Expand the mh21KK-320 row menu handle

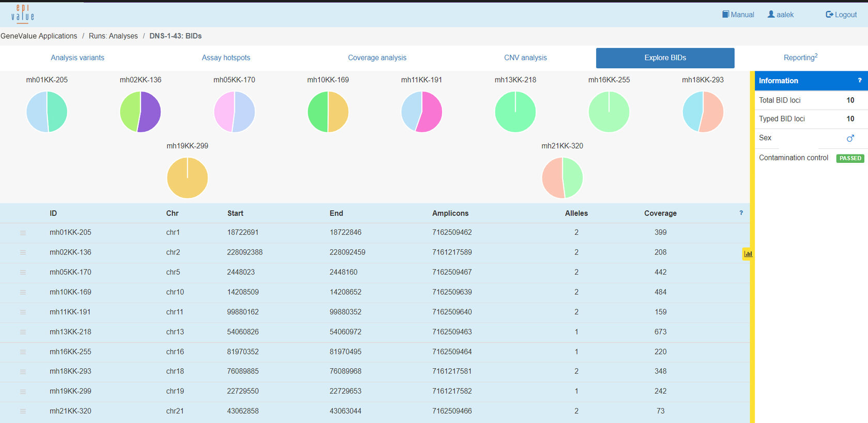pos(23,412)
